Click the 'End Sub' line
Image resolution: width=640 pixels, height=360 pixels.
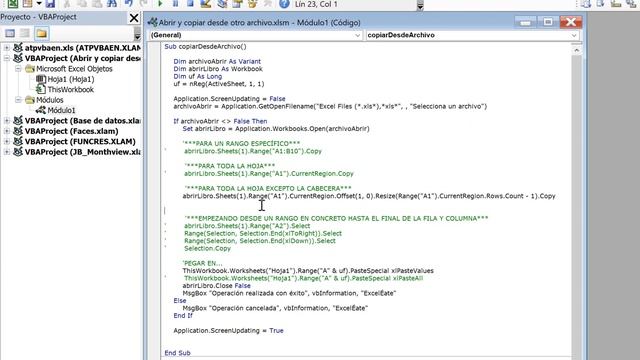pos(177,353)
